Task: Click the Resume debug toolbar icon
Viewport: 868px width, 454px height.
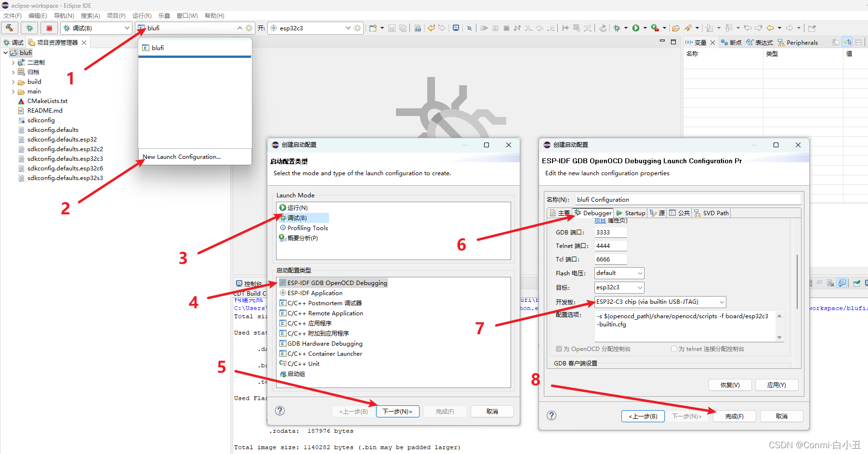Action: point(484,28)
